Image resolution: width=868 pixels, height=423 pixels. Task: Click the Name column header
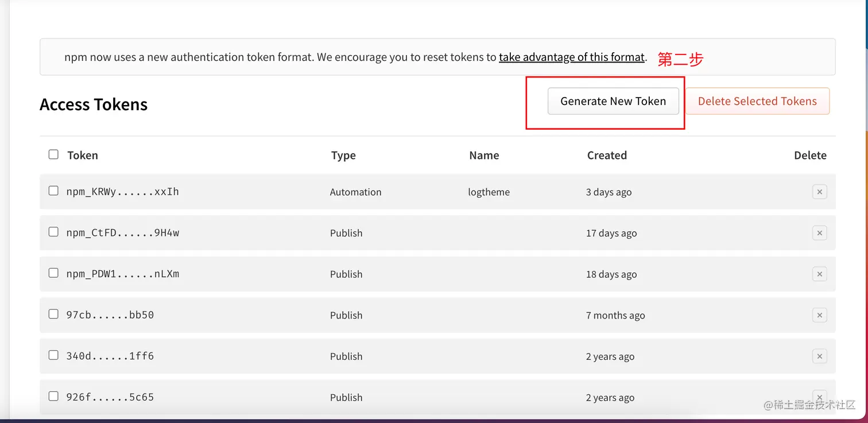tap(484, 155)
